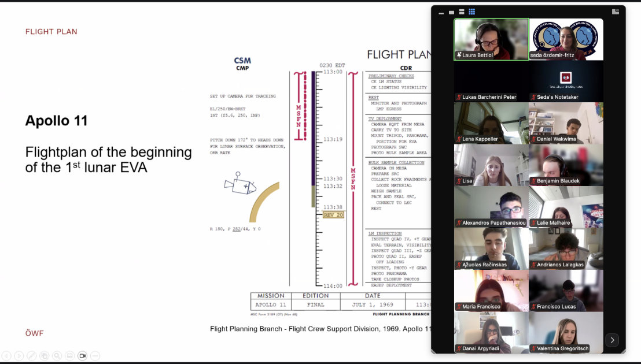This screenshot has height=364, width=641.
Task: Click the webcam icon in the bottom toolbar
Action: tap(83, 356)
